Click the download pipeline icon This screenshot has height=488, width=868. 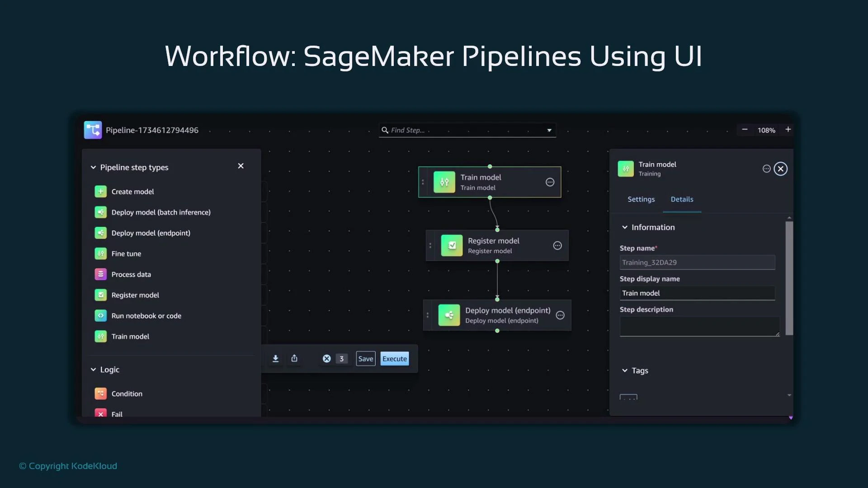275,358
